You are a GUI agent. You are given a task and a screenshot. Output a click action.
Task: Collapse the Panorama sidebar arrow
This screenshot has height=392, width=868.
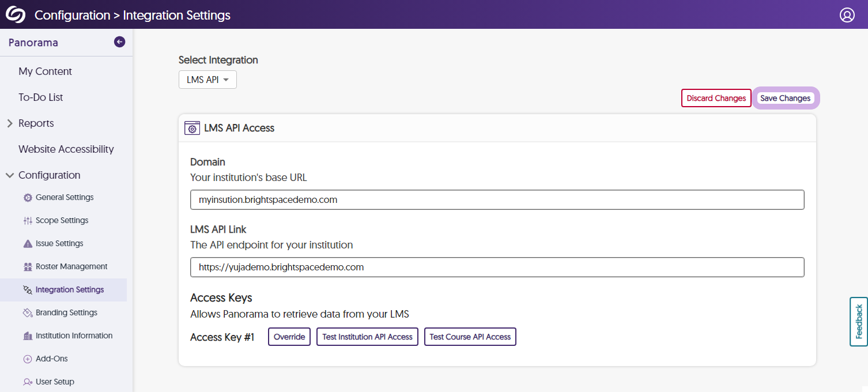coord(119,42)
